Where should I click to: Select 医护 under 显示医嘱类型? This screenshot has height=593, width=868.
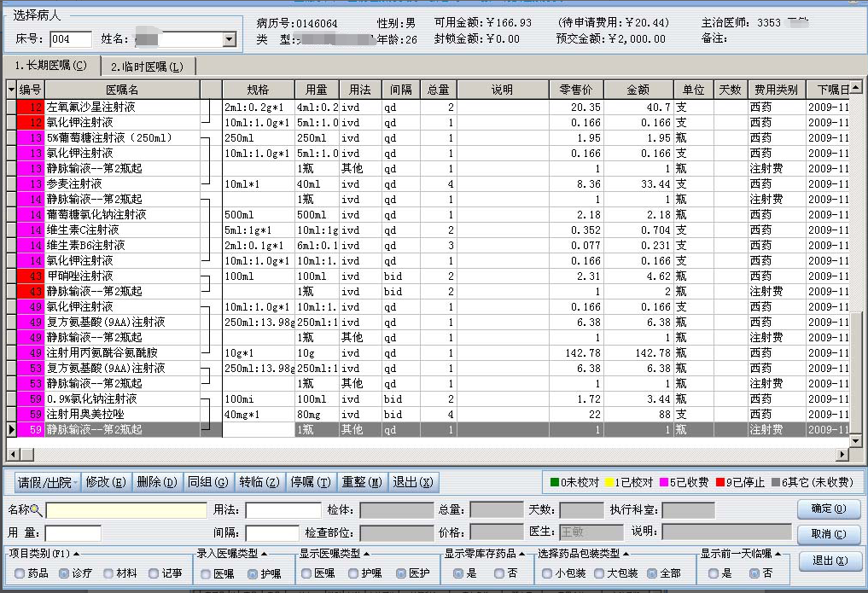[x=401, y=573]
